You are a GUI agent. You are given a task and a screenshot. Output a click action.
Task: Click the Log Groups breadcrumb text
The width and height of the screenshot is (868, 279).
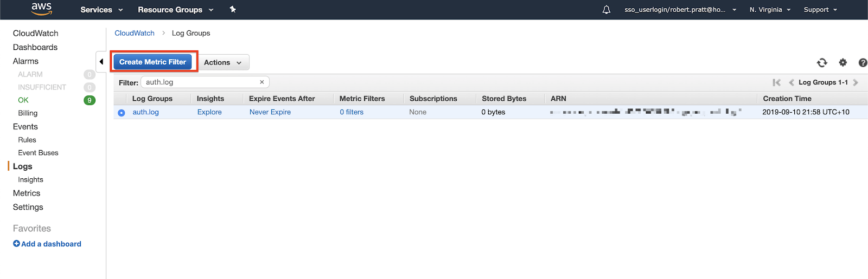pos(191,33)
